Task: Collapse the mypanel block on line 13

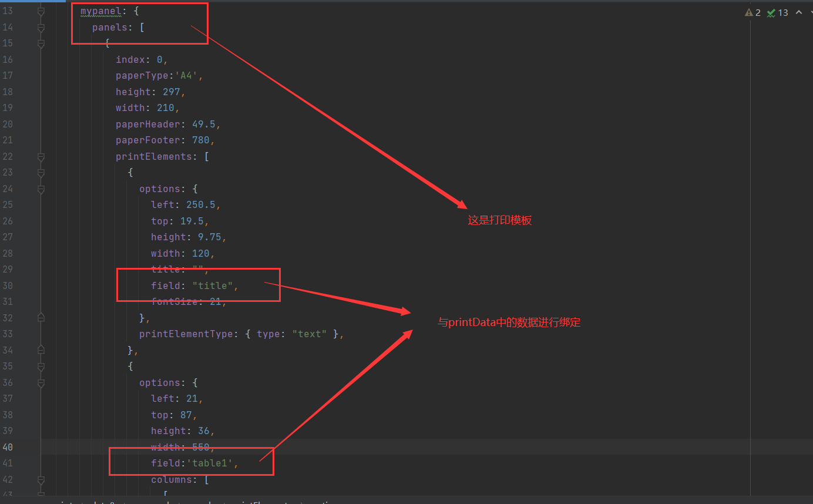Action: [41, 11]
